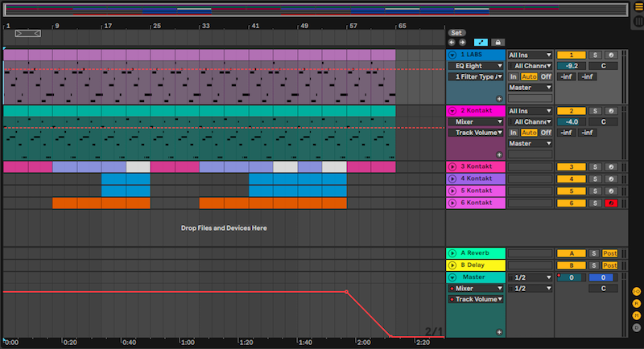Show/hide the Returns section (R button)
The image size is (644, 349).
coord(636,303)
